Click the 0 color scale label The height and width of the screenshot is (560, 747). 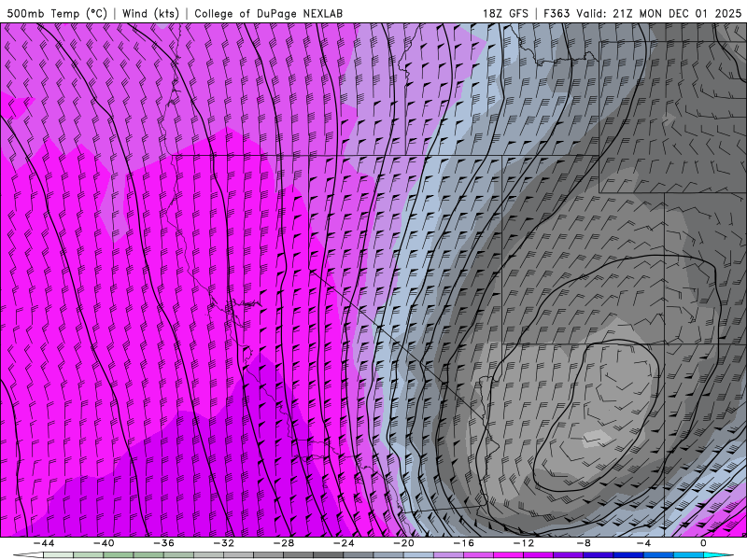[x=704, y=543]
